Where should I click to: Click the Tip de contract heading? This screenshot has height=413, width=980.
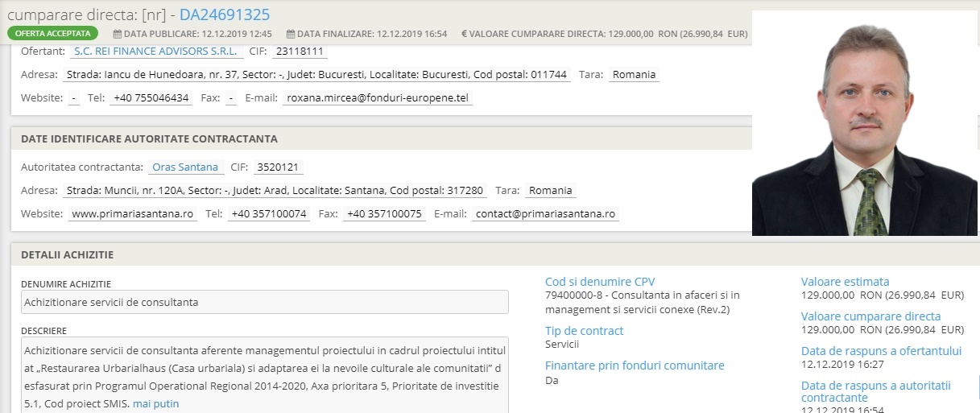click(584, 331)
